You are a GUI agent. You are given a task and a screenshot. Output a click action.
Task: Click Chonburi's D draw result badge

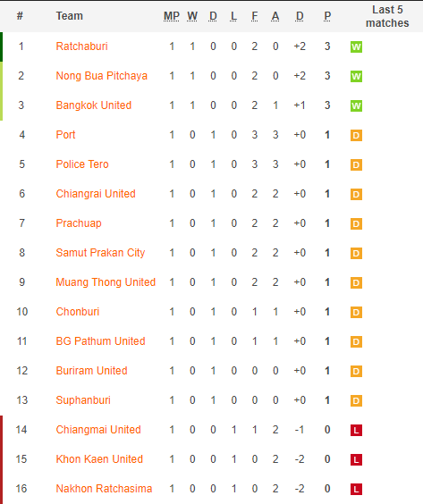(x=356, y=312)
